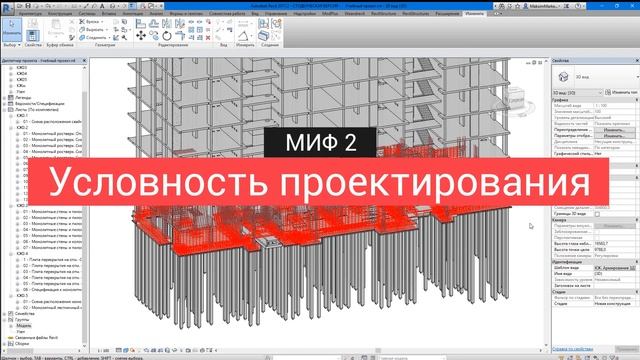Viewport: 640px width, 360px height.
Task: Open the Совместная работа ribbon tab
Action: [x=227, y=13]
